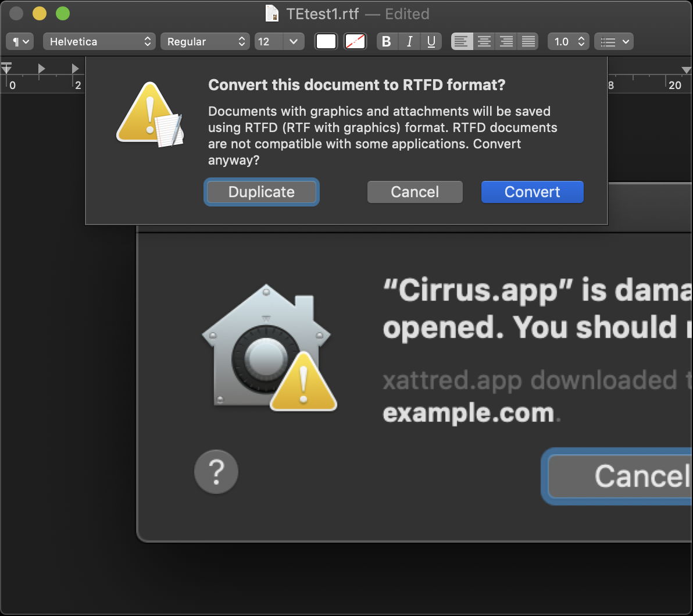Align text to the left
Image resolution: width=693 pixels, height=616 pixels.
462,42
